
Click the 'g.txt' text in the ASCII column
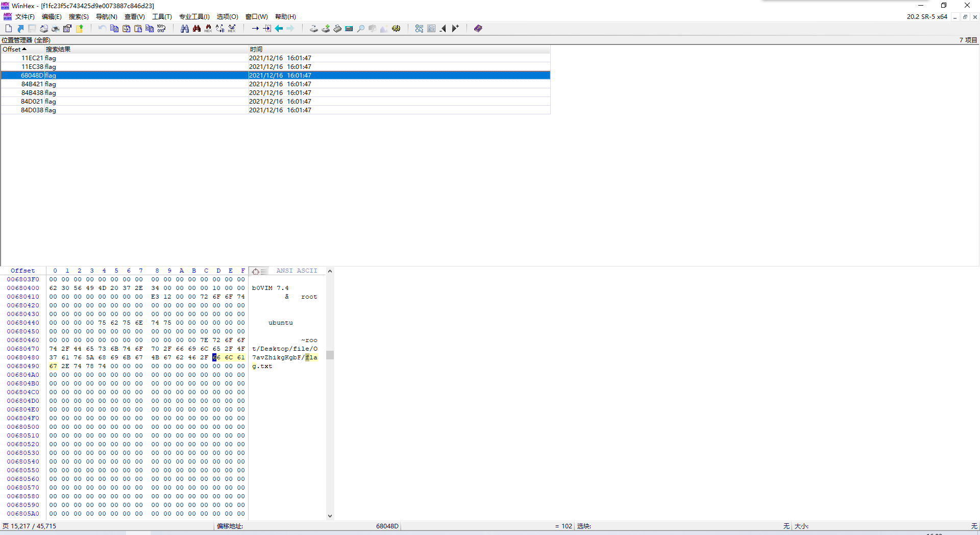[262, 367]
